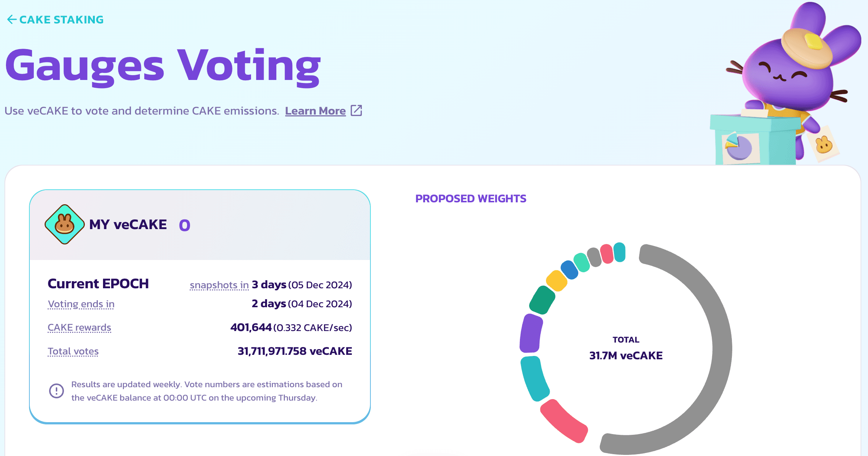Go back to CAKE STAKING

(61, 19)
